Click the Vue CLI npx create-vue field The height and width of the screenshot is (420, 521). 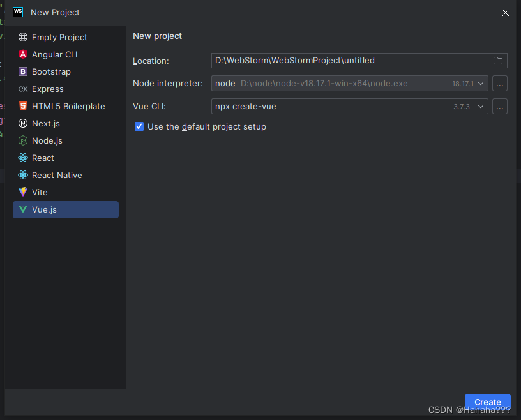point(343,107)
